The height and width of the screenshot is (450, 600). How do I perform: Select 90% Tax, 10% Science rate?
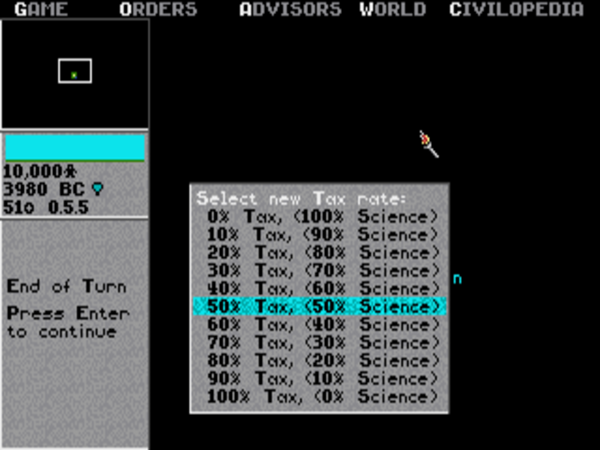[320, 378]
